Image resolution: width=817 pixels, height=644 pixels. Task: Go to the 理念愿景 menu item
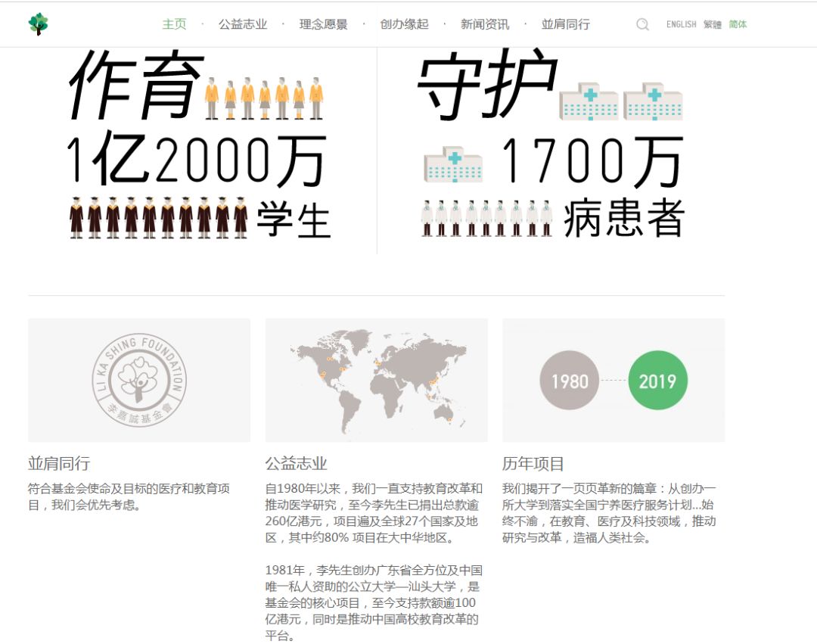point(323,24)
